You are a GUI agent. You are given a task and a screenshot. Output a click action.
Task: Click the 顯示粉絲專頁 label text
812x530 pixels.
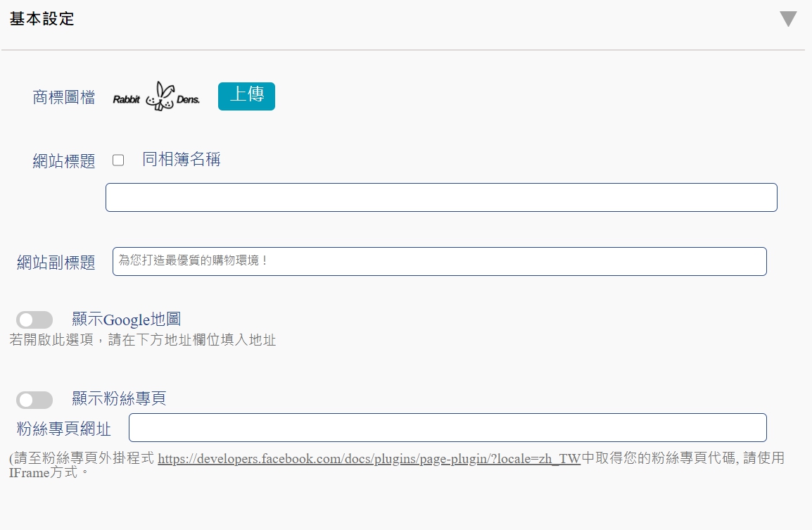click(x=119, y=398)
